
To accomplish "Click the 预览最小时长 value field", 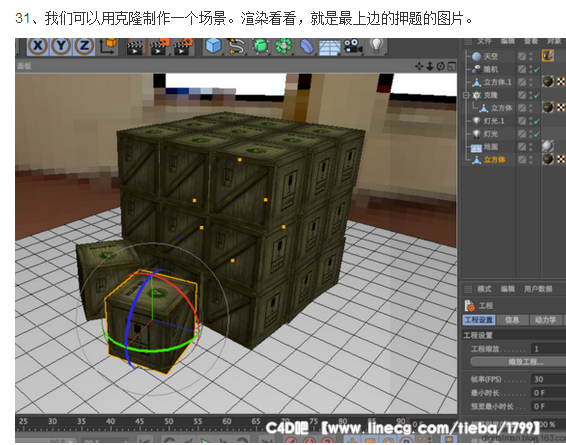I will 548,406.
